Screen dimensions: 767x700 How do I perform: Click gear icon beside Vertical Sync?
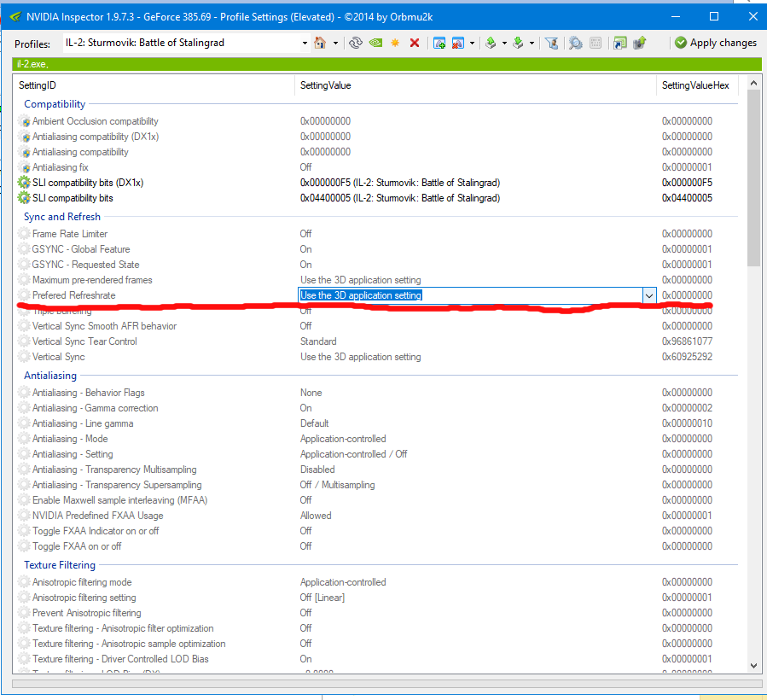tap(24, 357)
